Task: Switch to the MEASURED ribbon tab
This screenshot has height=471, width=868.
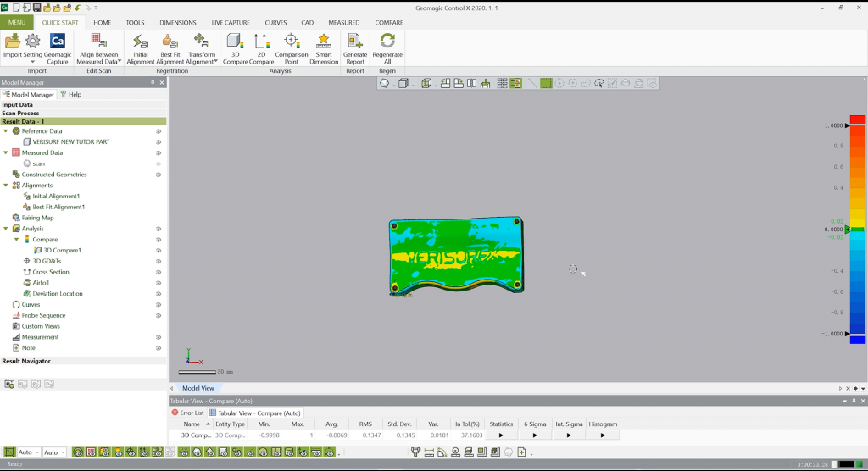Action: [344, 23]
